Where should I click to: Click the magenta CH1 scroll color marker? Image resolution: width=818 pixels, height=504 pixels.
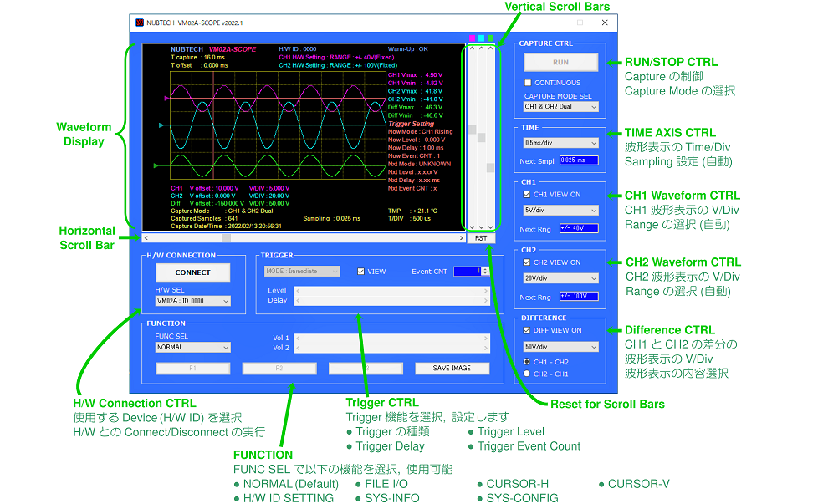[x=472, y=38]
